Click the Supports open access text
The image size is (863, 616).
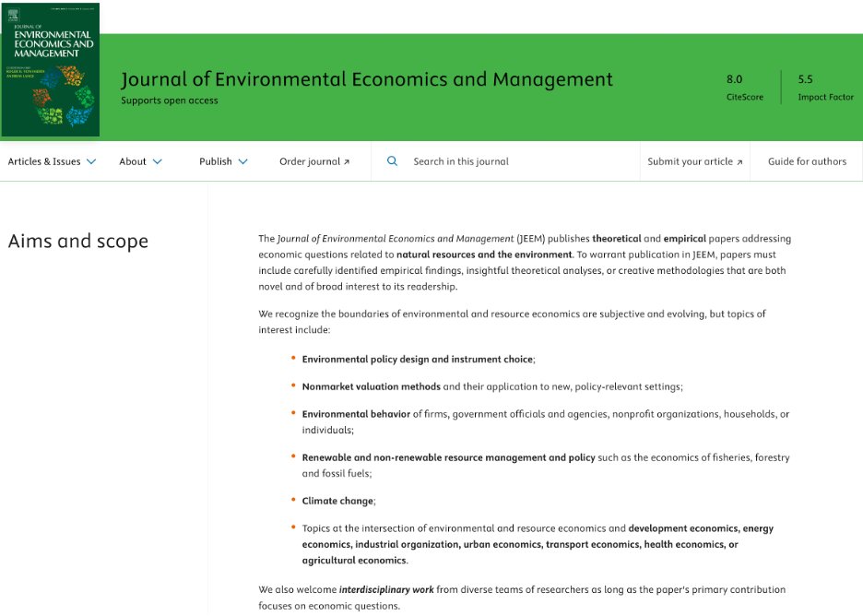click(170, 101)
